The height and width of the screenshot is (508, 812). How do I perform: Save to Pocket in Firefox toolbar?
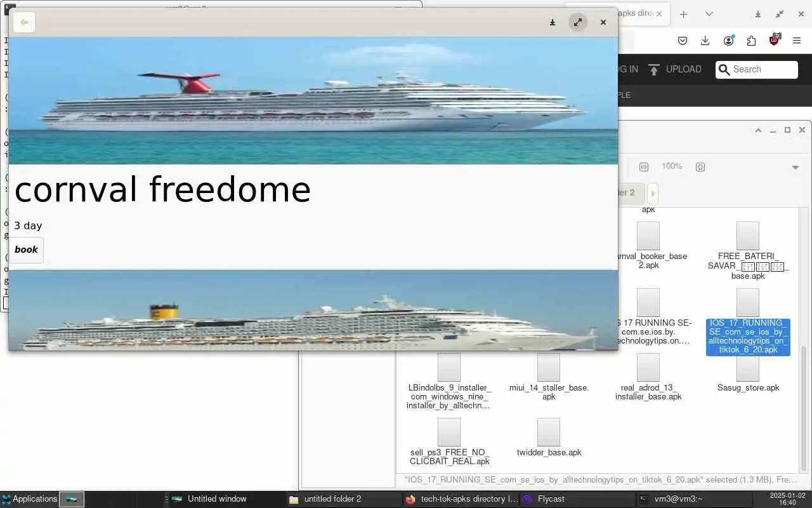click(683, 41)
